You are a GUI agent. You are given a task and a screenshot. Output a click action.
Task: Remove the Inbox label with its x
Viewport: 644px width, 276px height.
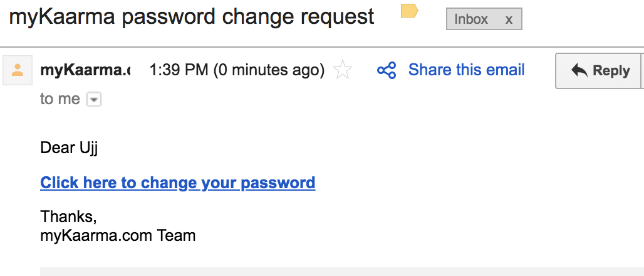tap(509, 19)
